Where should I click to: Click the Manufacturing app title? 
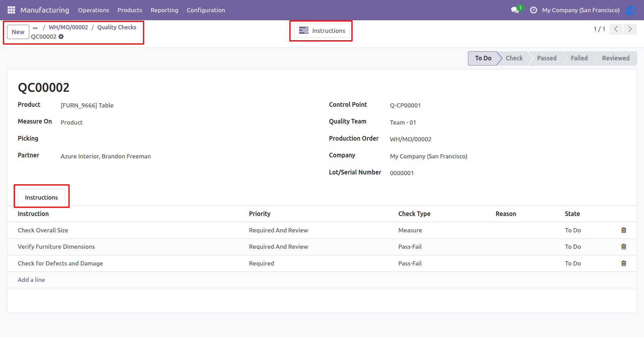(x=45, y=10)
